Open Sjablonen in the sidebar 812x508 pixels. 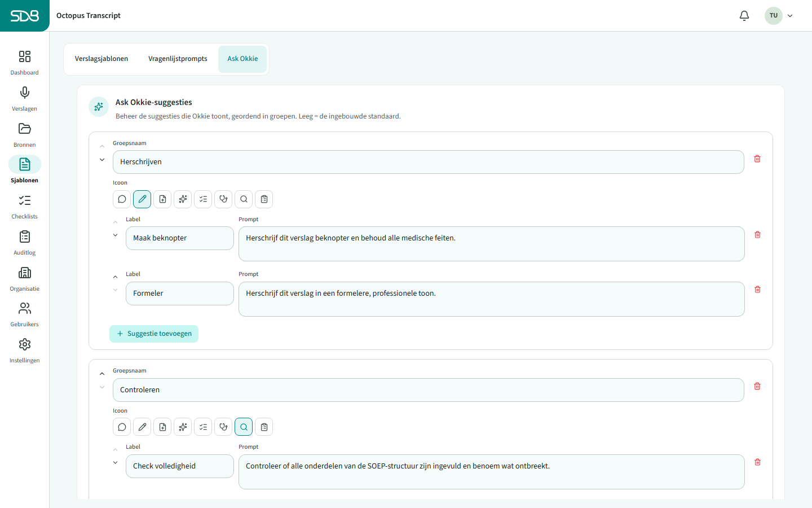coord(24,170)
